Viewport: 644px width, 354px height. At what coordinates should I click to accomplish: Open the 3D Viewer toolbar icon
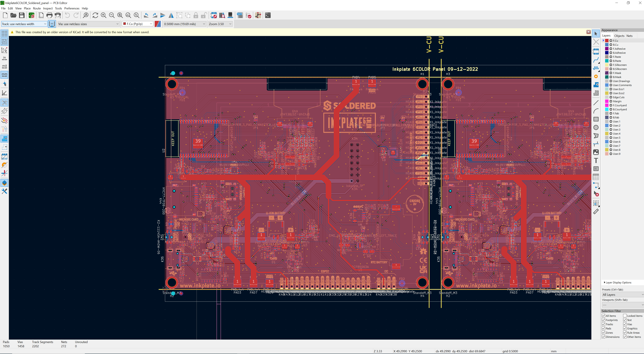point(230,15)
